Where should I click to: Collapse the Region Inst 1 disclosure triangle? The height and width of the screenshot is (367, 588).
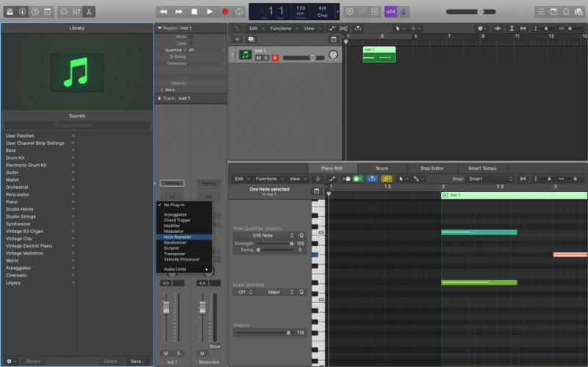point(159,28)
